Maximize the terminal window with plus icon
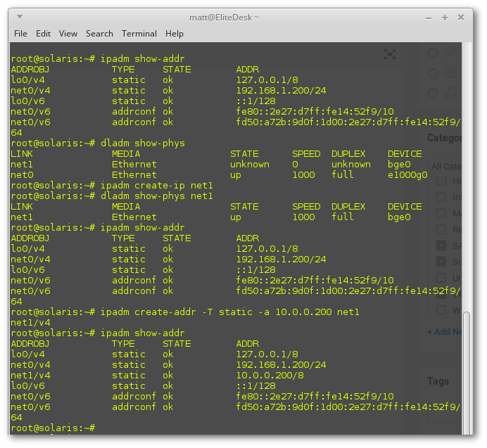This screenshot has height=448, width=487. point(445,16)
